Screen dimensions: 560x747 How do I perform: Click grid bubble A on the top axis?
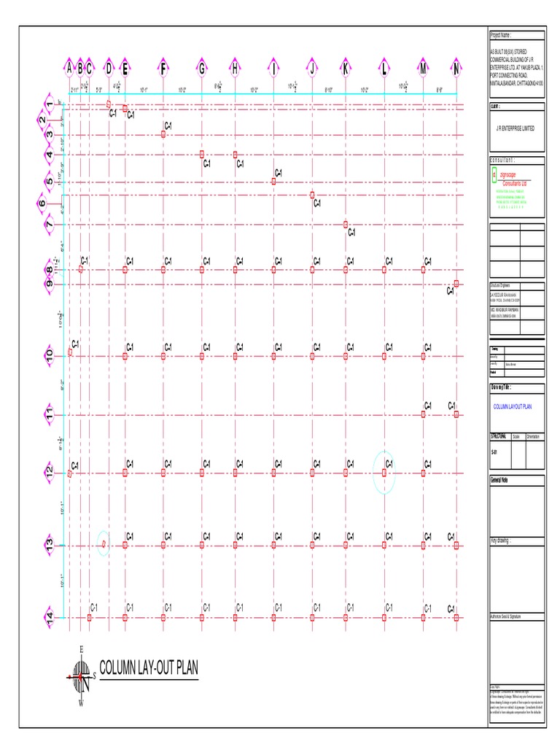(x=69, y=69)
